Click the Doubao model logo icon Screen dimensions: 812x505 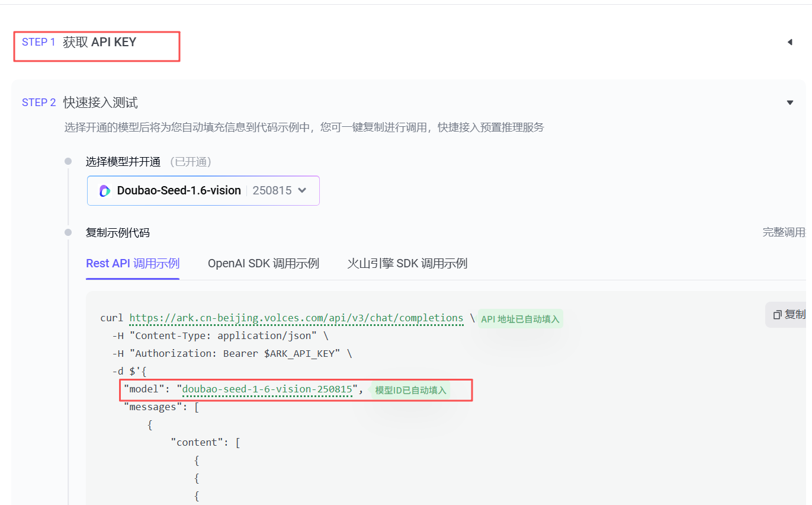[105, 190]
